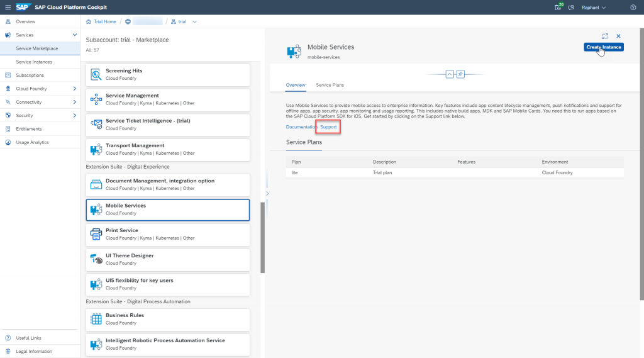
Task: Click the Business Rules grid icon
Action: point(96,319)
